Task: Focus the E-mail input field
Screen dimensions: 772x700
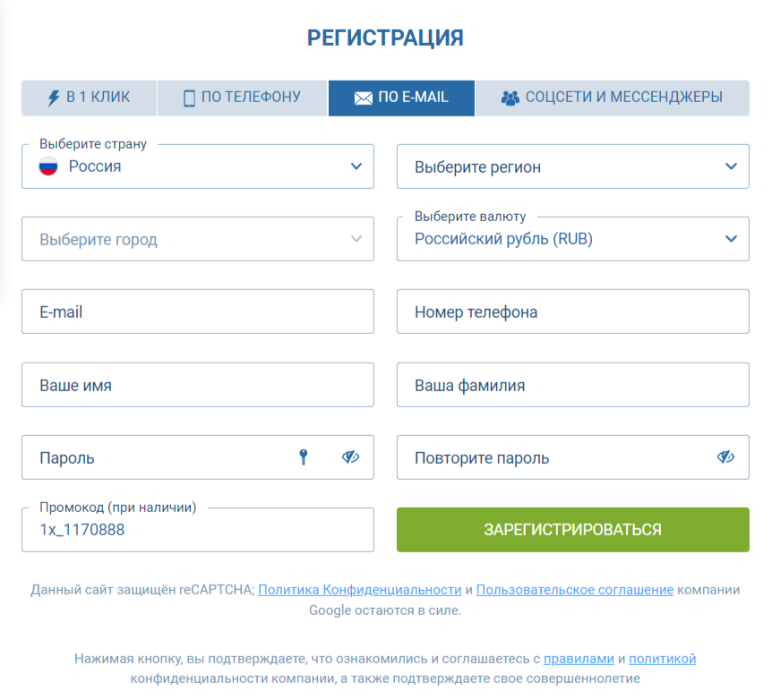Action: pos(197,312)
